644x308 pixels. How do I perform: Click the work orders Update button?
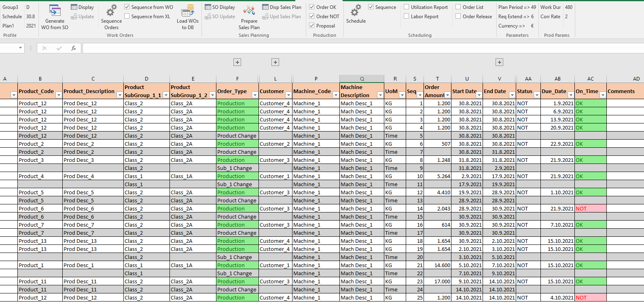pos(82,17)
